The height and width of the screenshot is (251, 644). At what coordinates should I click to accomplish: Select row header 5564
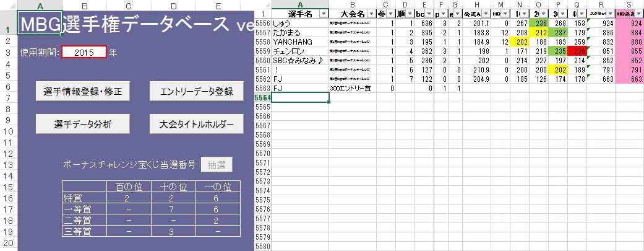pos(263,98)
